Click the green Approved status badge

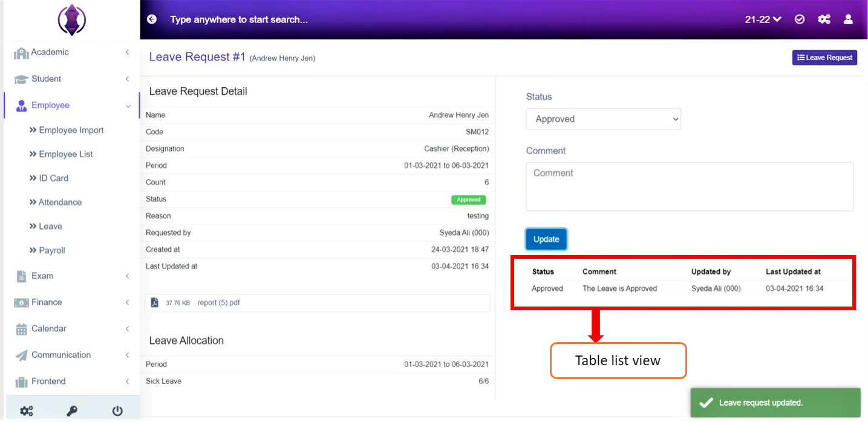tap(469, 200)
